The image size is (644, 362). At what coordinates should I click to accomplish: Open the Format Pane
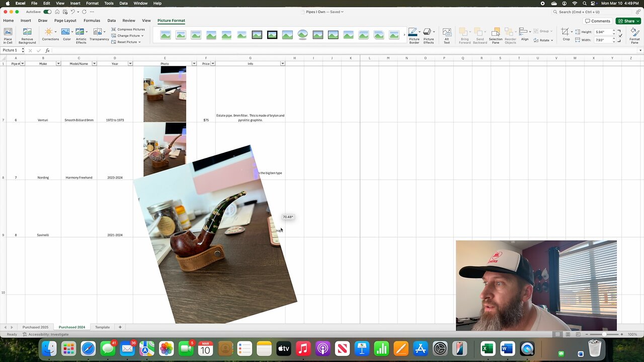tap(635, 35)
